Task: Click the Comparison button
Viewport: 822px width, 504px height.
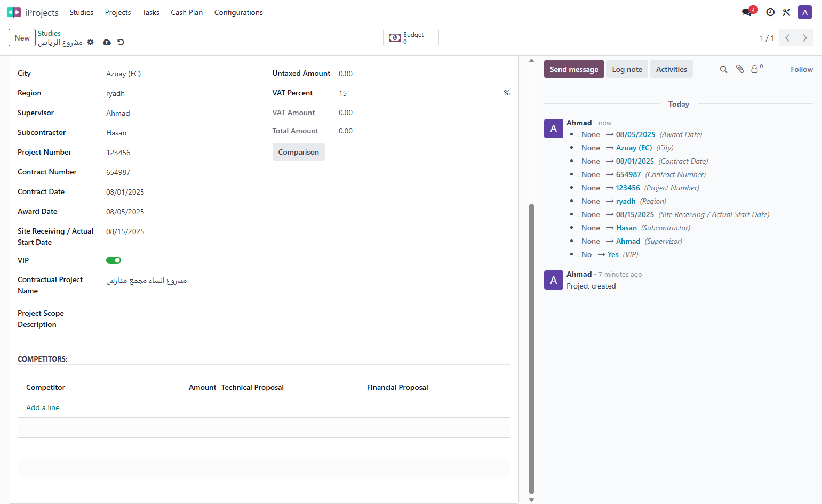Action: 299,152
